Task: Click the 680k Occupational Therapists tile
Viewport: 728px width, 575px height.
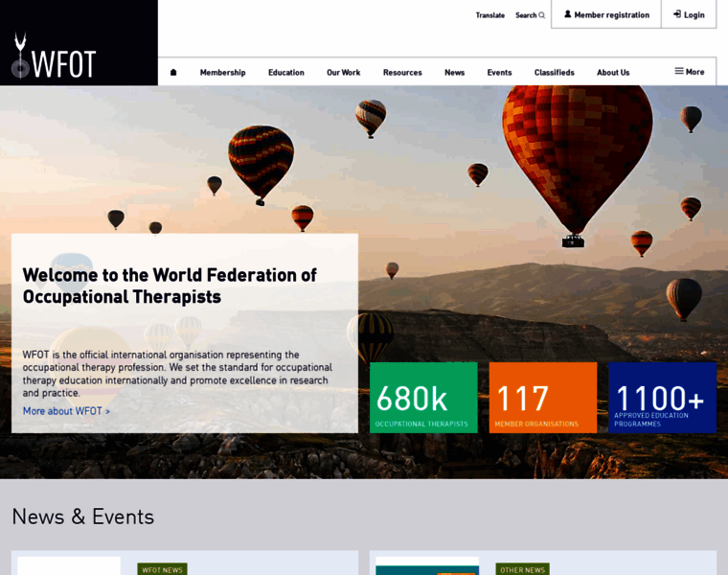Action: [423, 398]
